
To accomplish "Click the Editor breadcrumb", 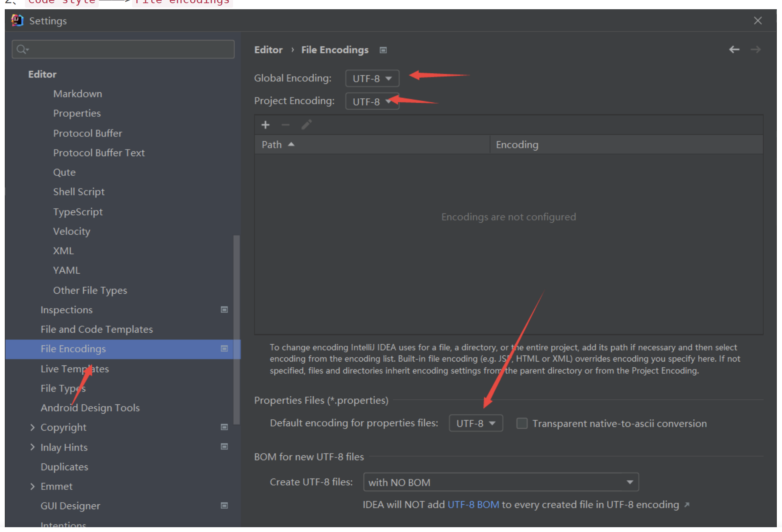I will click(268, 50).
